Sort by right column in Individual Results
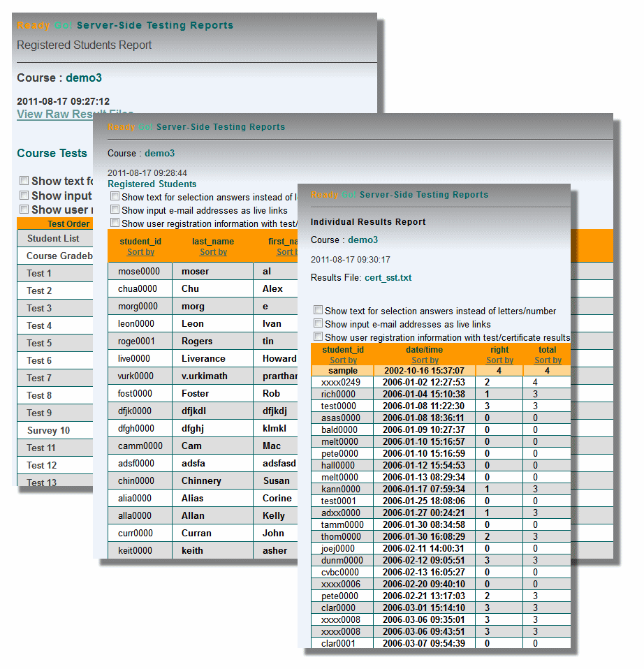 pos(499,360)
